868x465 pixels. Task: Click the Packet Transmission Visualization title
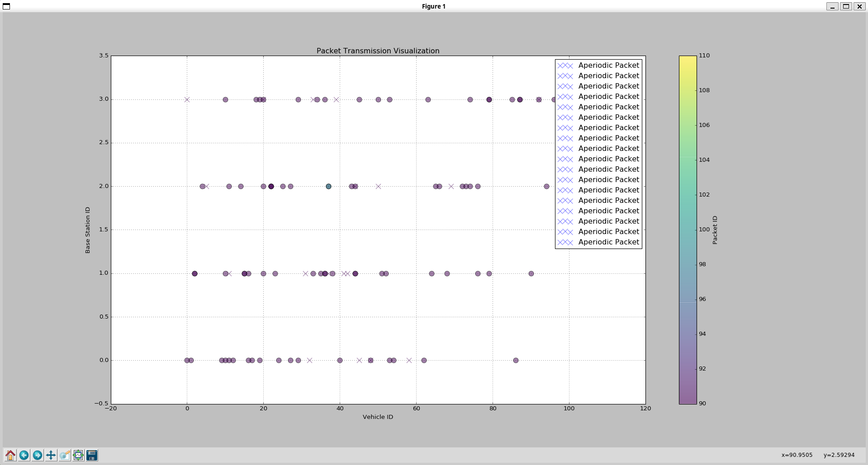coord(378,51)
